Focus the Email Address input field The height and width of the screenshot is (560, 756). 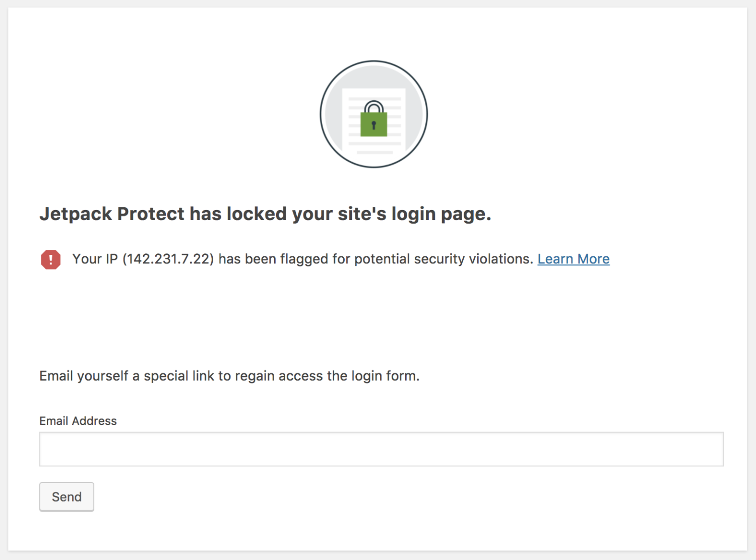[x=381, y=449]
